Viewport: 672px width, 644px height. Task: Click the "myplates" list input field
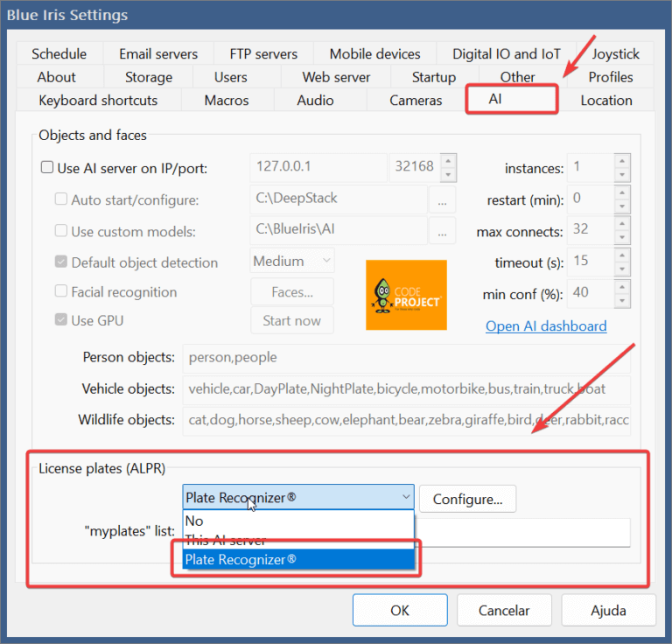522,532
